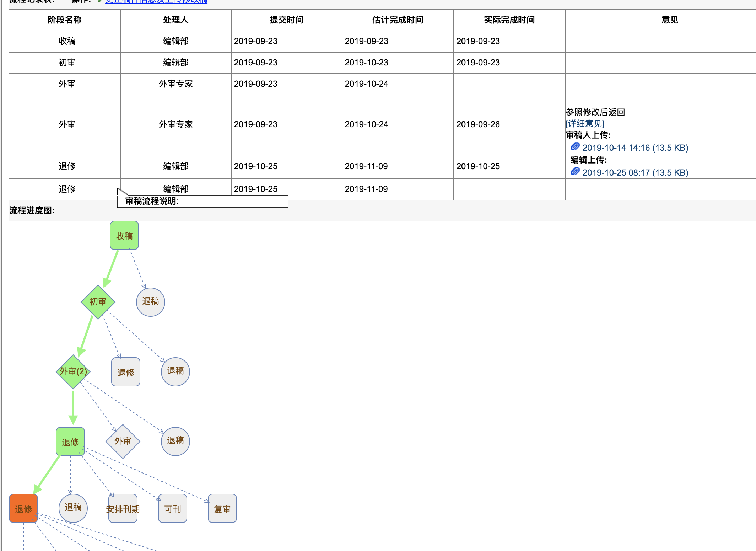
Task: Select the 外审(2) diamond node
Action: point(73,371)
